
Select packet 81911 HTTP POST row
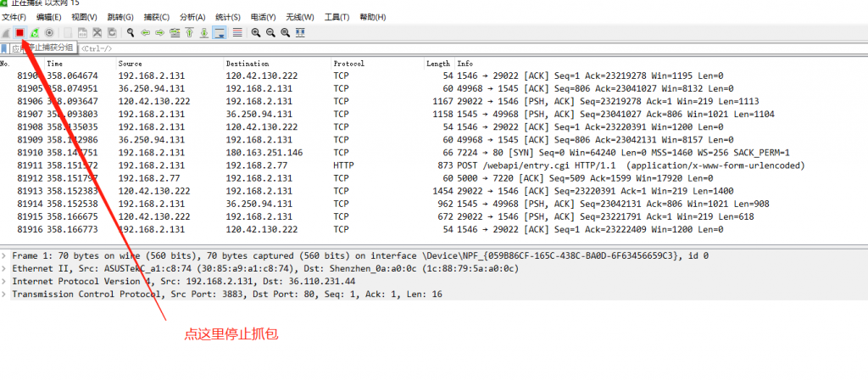click(x=434, y=165)
